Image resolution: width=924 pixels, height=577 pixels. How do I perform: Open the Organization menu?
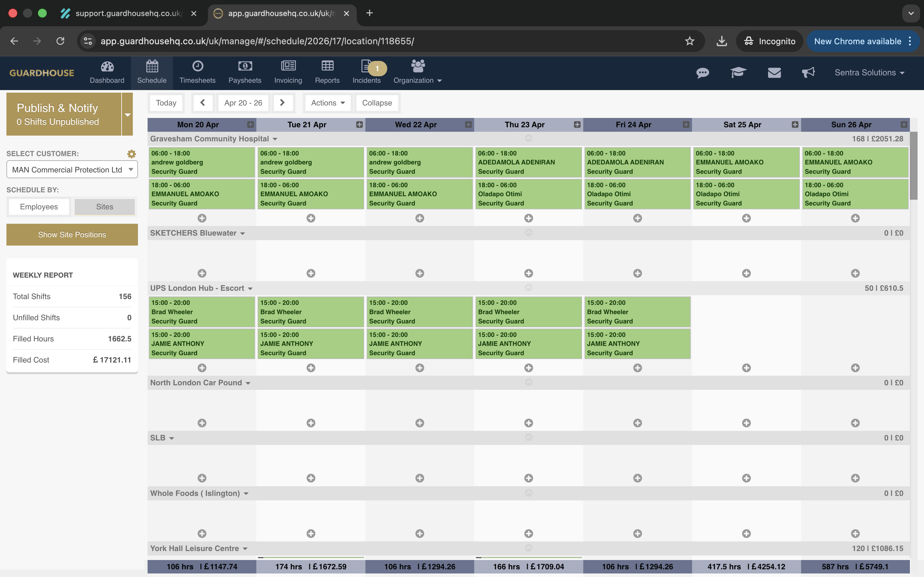[417, 72]
